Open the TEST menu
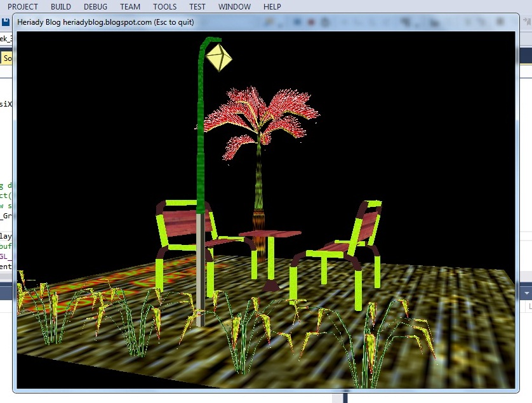Image resolution: width=532 pixels, height=403 pixels. (196, 7)
